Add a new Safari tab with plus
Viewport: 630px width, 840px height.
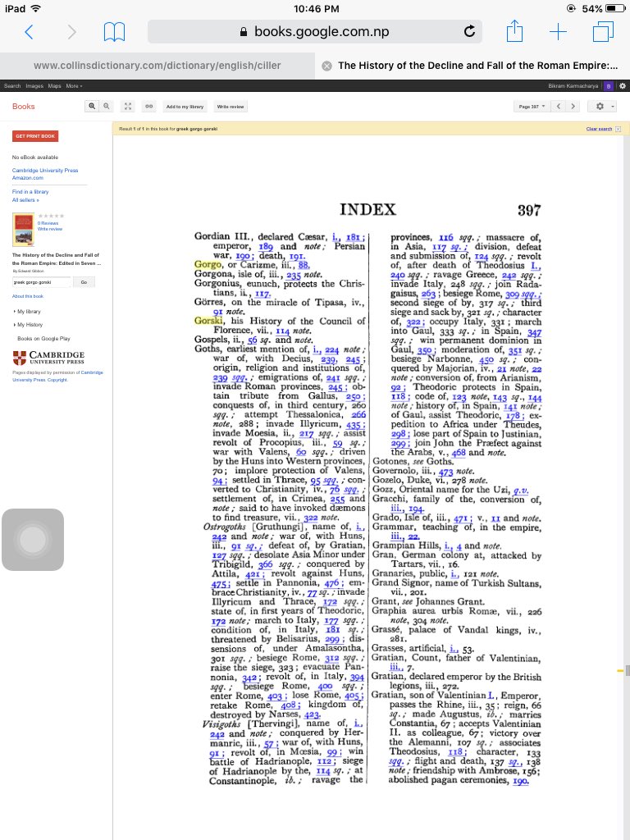(558, 32)
